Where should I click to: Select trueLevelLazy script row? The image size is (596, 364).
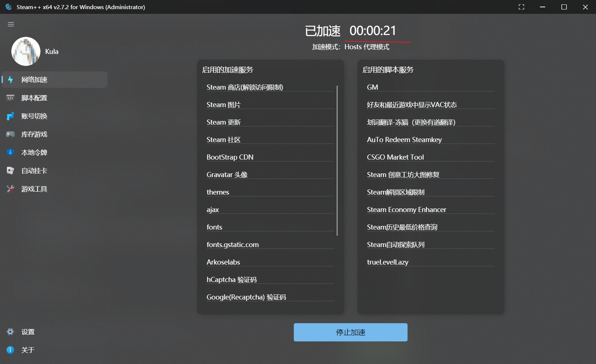point(431,262)
